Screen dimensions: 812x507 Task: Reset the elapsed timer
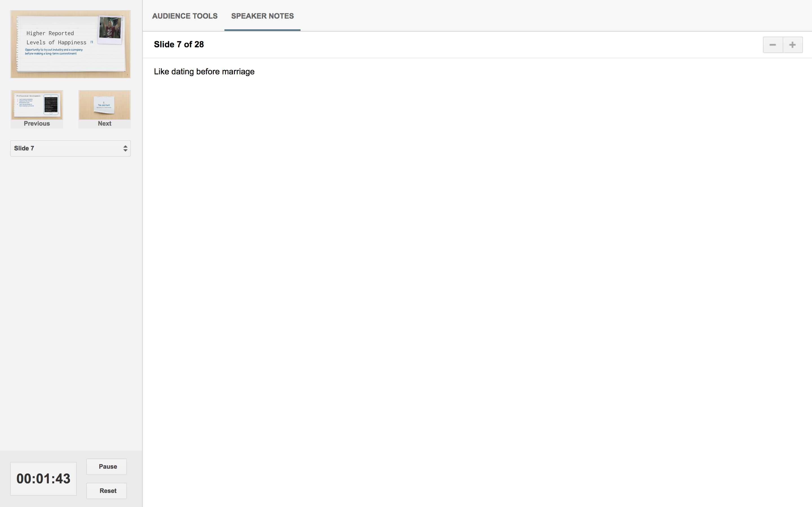coord(107,491)
